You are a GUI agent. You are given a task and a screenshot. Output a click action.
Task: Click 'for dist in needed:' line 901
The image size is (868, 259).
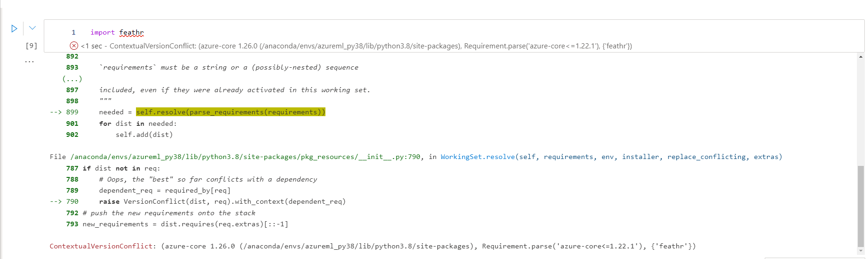point(138,124)
